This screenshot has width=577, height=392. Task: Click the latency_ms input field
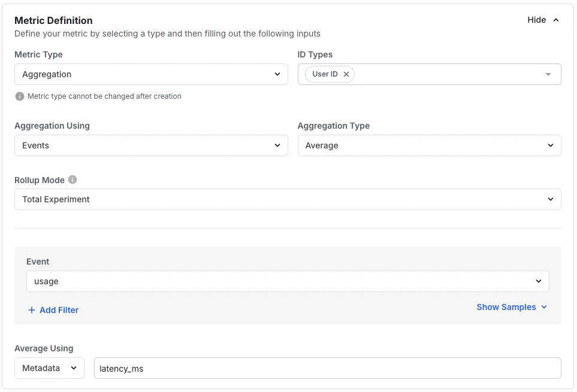pyautogui.click(x=327, y=368)
